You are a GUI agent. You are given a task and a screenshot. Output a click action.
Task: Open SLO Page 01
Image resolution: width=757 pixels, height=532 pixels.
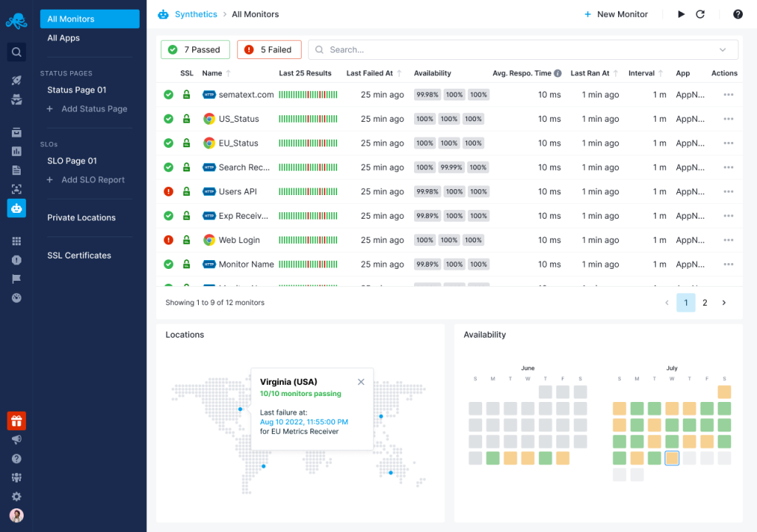pos(72,161)
